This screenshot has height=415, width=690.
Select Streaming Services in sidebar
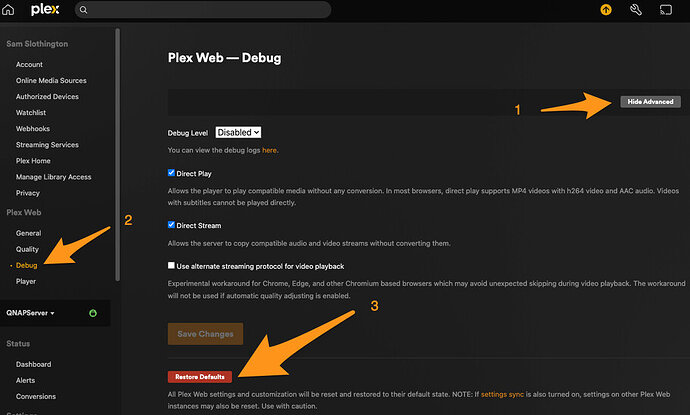[47, 145]
